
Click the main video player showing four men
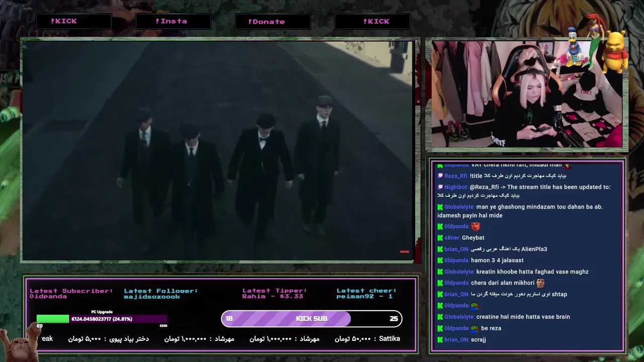(217, 151)
